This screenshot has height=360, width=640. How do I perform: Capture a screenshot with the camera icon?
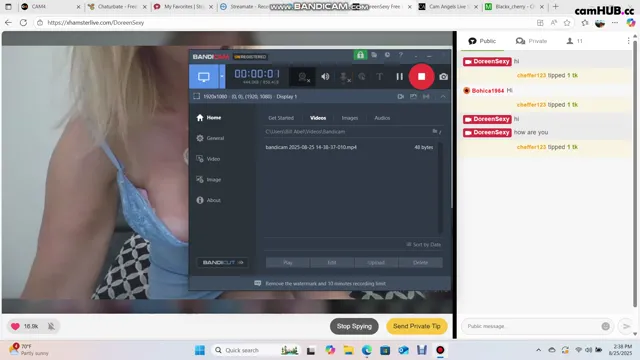pos(443,77)
